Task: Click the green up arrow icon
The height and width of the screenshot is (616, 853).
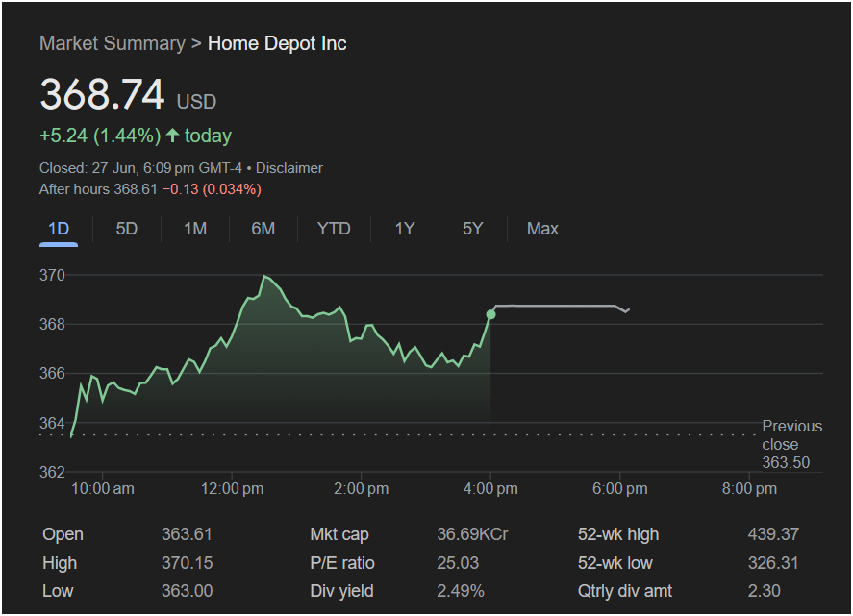Action: (x=172, y=136)
